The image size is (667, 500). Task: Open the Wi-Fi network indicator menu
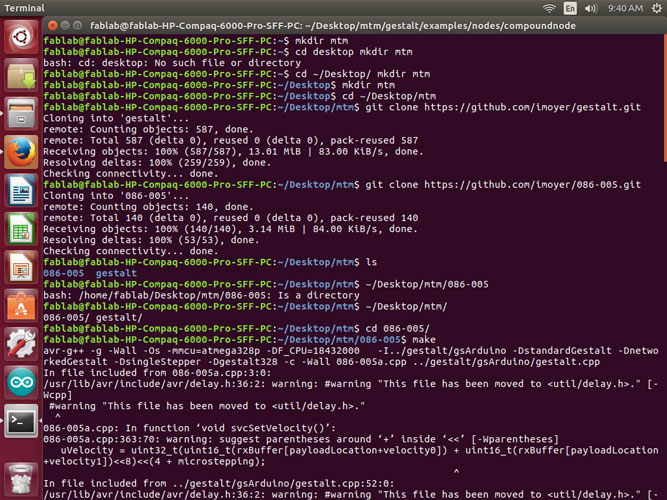coord(549,8)
